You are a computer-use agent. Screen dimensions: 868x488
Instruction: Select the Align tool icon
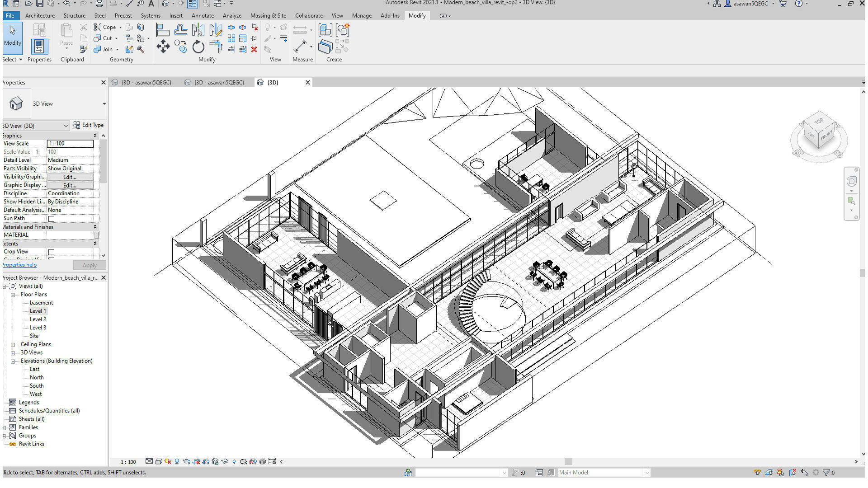(x=163, y=30)
